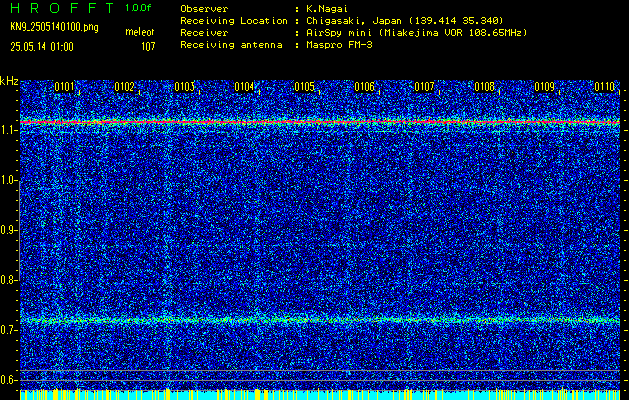Click the meteor count value 107
629x400 pixels.
148,47
